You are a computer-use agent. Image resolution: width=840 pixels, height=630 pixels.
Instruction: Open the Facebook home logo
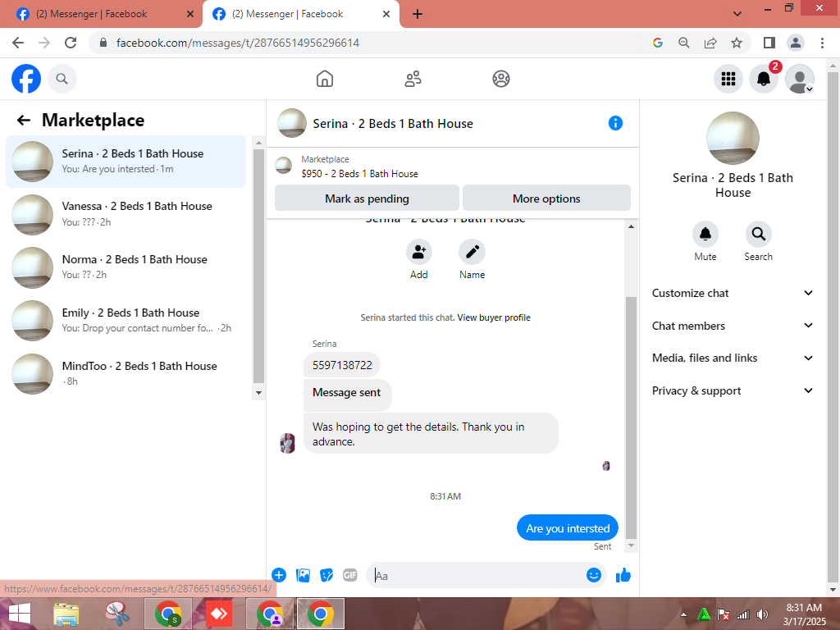click(x=26, y=79)
